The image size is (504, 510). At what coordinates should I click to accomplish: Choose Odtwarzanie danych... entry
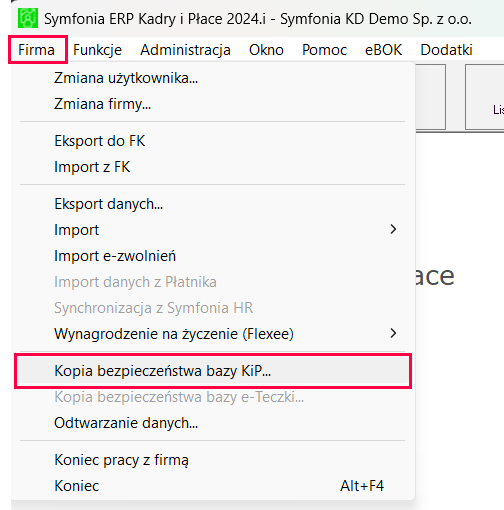pos(213,423)
